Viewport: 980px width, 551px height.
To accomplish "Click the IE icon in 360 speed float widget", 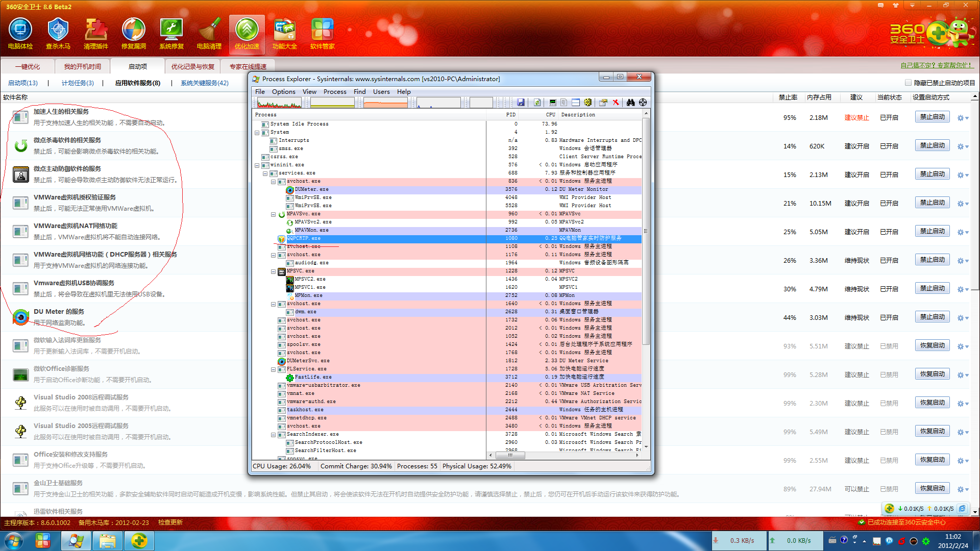I will pyautogui.click(x=962, y=509).
